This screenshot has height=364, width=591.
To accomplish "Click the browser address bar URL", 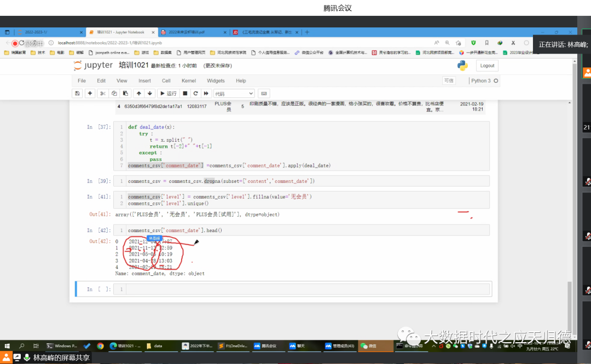I will tap(109, 43).
